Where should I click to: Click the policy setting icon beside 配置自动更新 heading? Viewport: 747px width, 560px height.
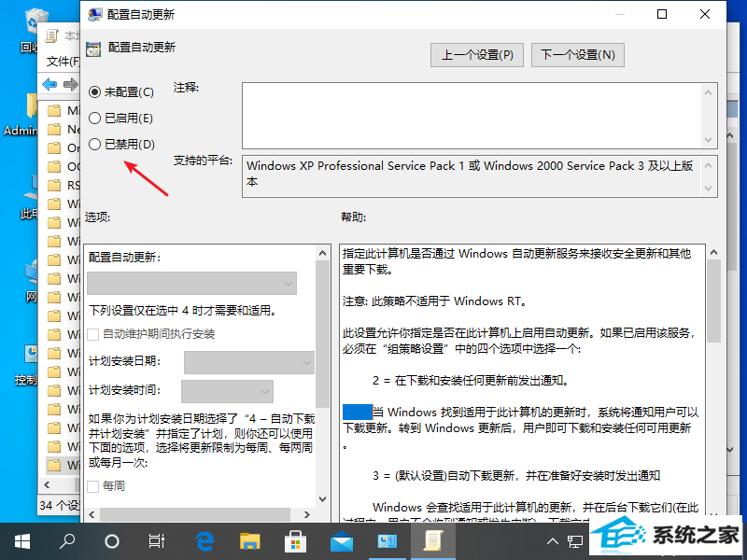[x=93, y=49]
